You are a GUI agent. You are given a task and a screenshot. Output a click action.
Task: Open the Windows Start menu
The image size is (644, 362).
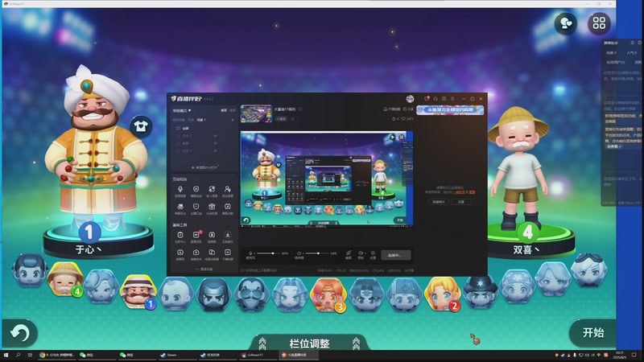(x=6, y=355)
